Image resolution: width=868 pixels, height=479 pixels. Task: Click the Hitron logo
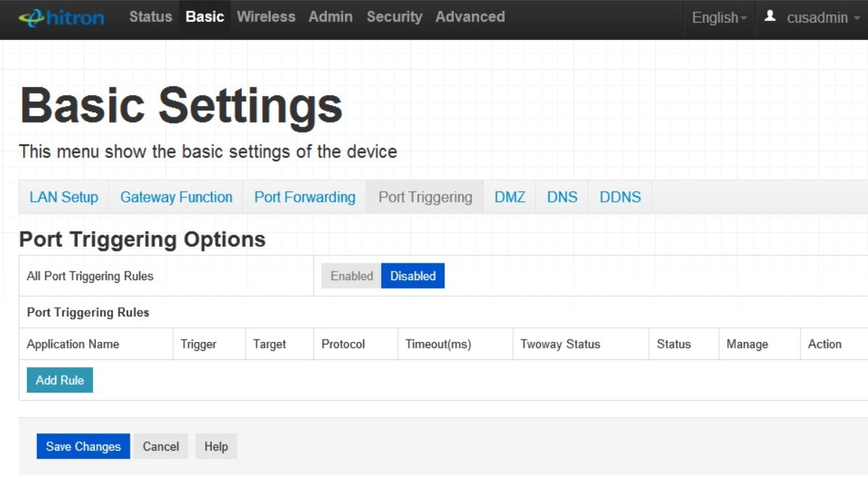tap(62, 17)
